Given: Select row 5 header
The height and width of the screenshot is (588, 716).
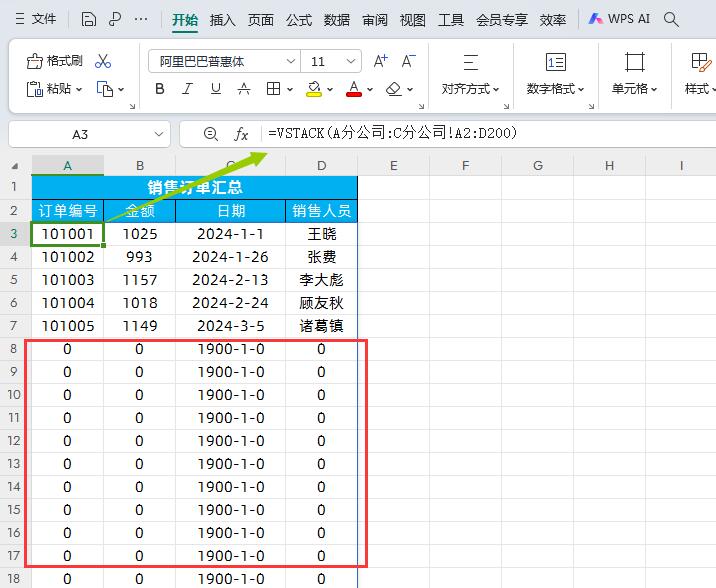Looking at the screenshot, I should pyautogui.click(x=14, y=279).
